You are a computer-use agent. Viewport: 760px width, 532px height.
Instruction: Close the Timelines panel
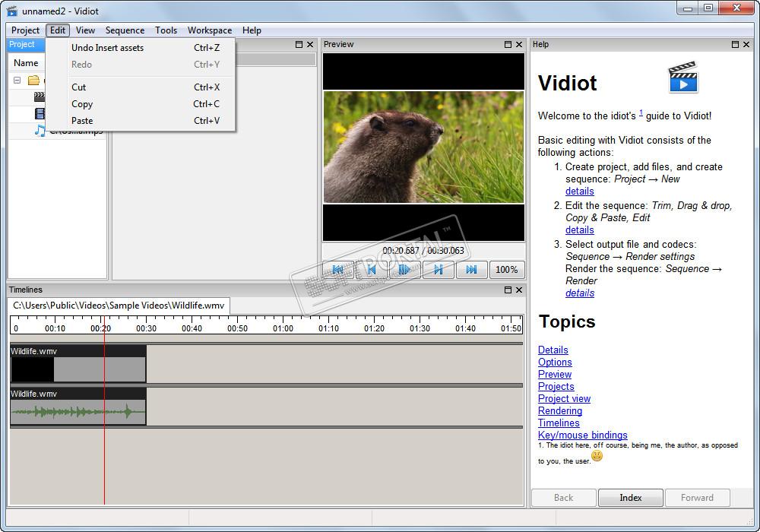coord(519,290)
